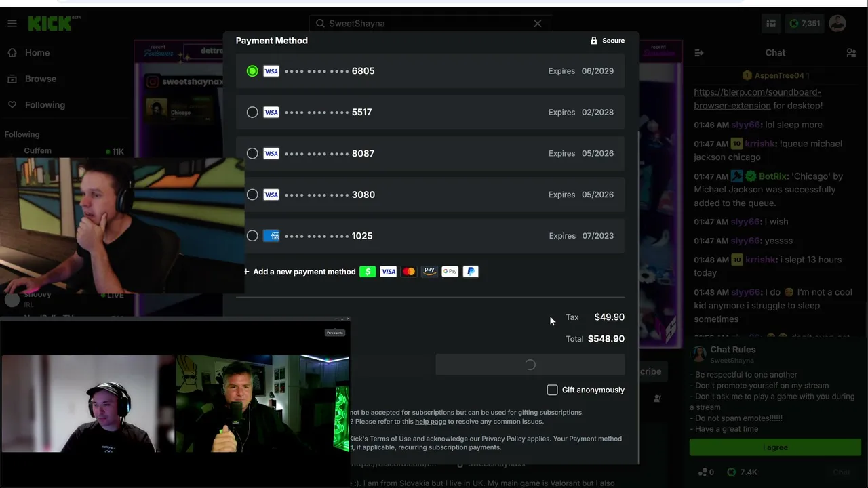The image size is (868, 488).
Task: Click the Chat panel title
Action: click(x=775, y=53)
